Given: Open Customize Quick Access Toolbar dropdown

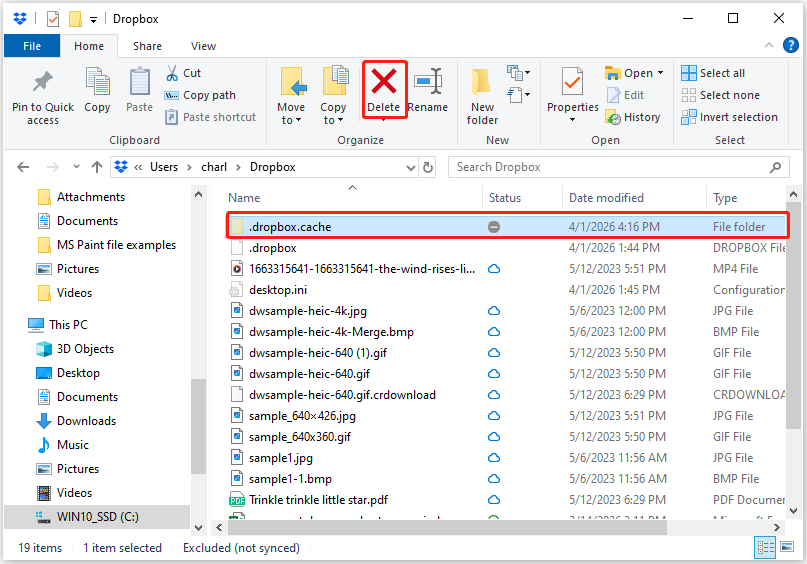Looking at the screenshot, I should pos(93,20).
